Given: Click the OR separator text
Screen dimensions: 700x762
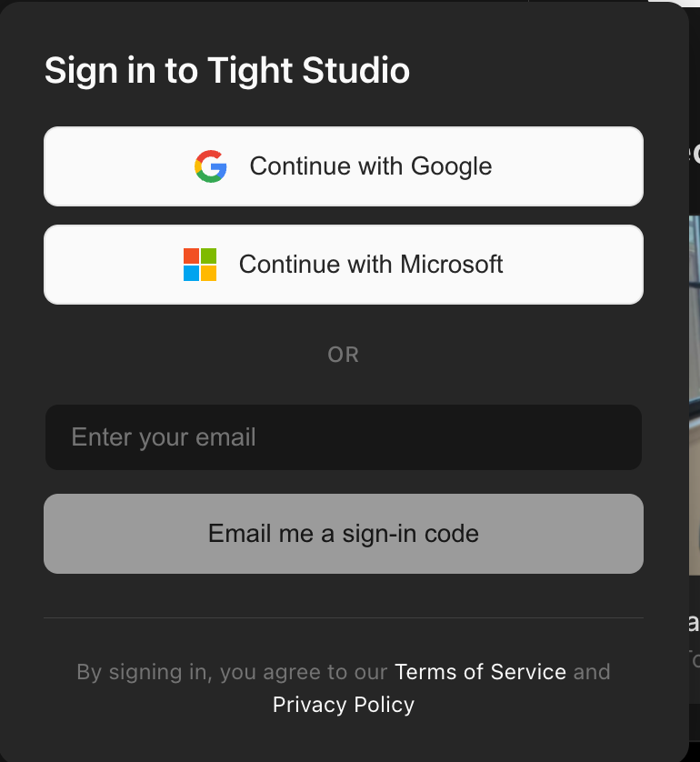Looking at the screenshot, I should [344, 355].
